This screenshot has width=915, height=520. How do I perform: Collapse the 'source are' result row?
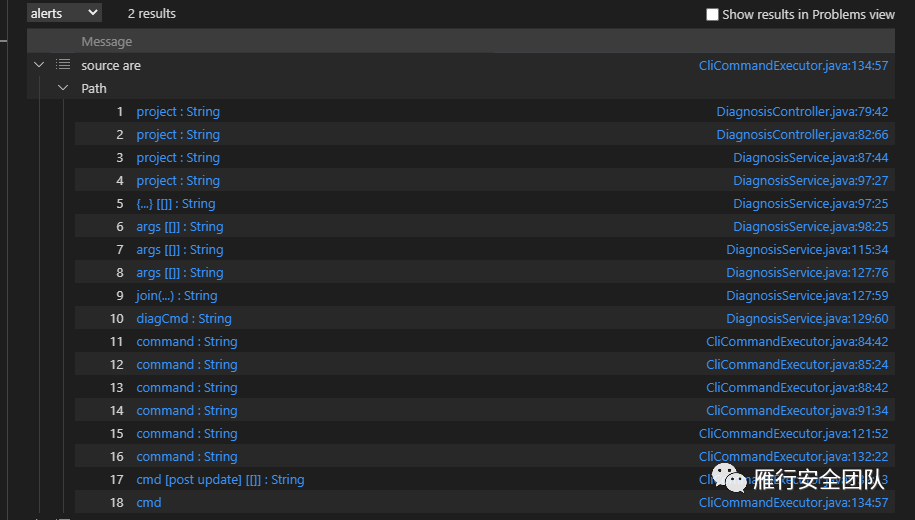tap(39, 64)
